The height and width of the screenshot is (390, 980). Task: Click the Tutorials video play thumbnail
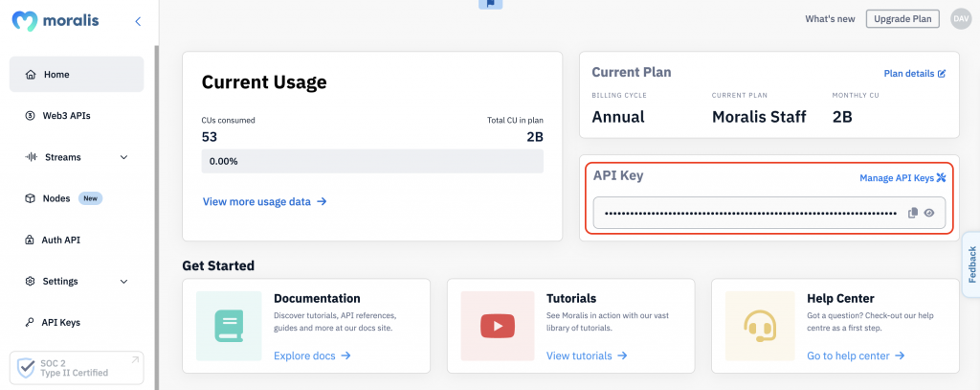pyautogui.click(x=497, y=326)
